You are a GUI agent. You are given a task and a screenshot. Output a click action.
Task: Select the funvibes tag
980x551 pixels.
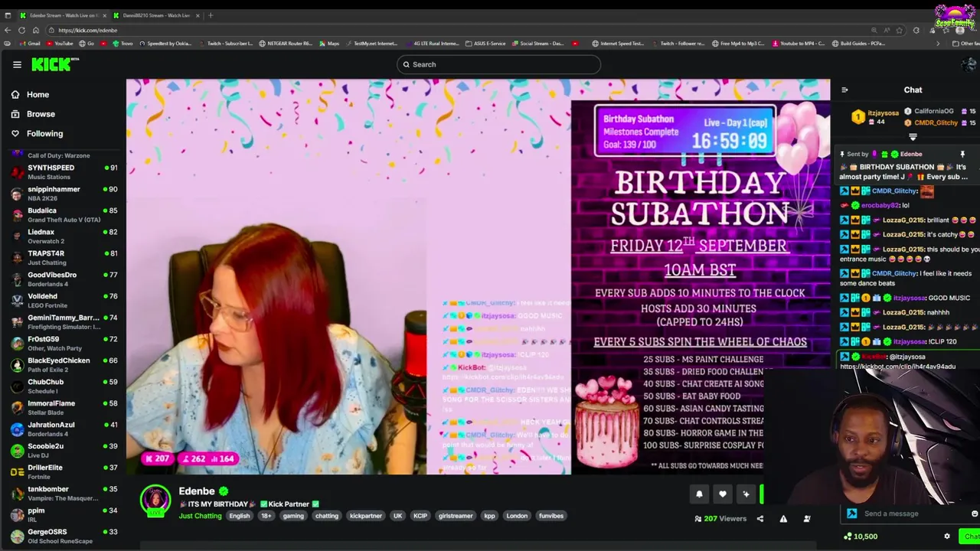[551, 516]
